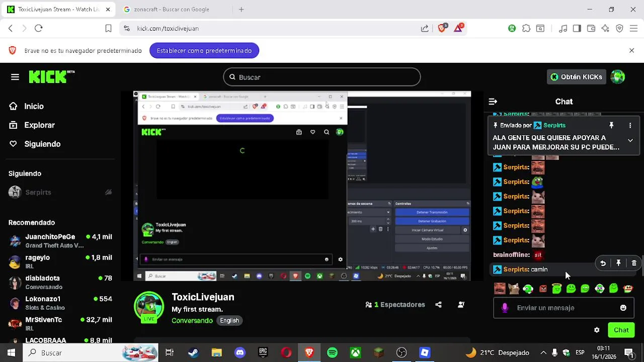Image resolution: width=644 pixels, height=362 pixels.
Task: Insert the green headphones emote
Action: [x=528, y=289]
